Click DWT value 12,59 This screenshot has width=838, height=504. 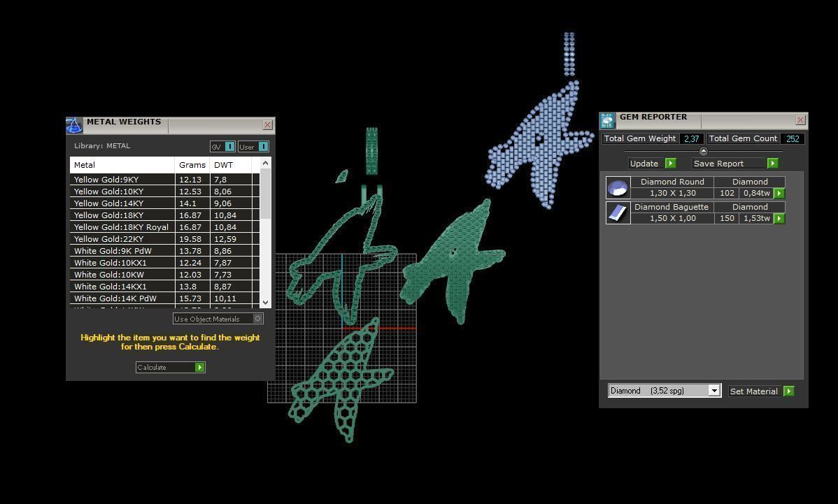pos(225,239)
